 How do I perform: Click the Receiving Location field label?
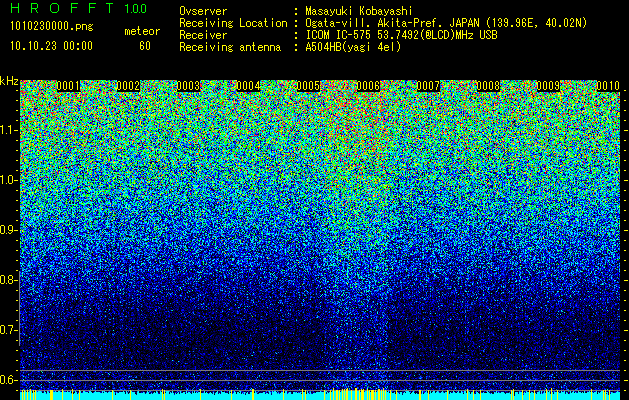[233, 23]
